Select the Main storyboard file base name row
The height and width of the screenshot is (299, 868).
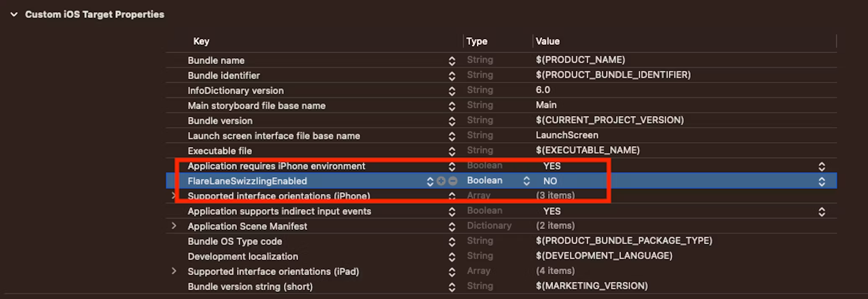[257, 106]
